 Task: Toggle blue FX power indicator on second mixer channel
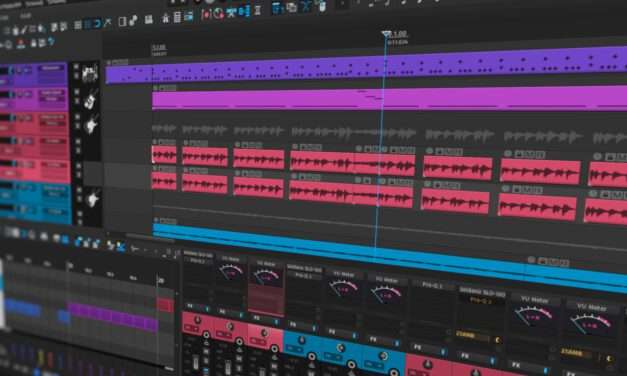point(241,315)
